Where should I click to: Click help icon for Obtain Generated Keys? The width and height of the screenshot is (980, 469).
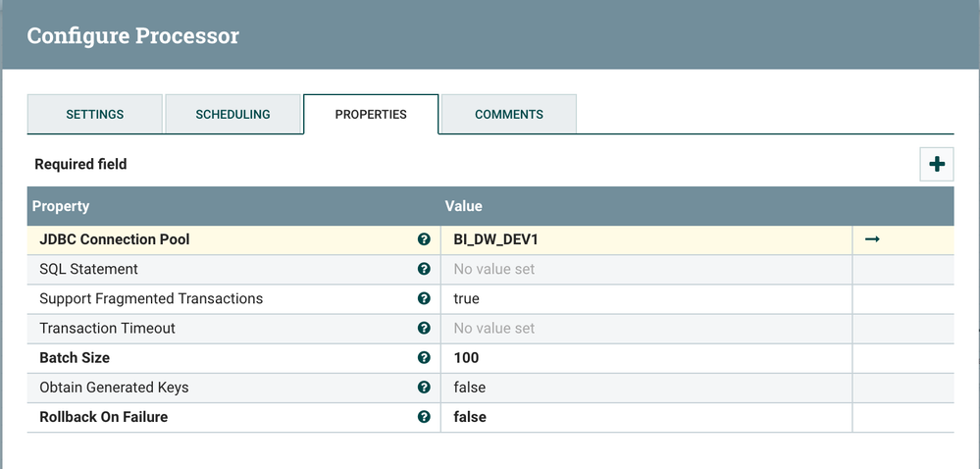click(x=424, y=388)
